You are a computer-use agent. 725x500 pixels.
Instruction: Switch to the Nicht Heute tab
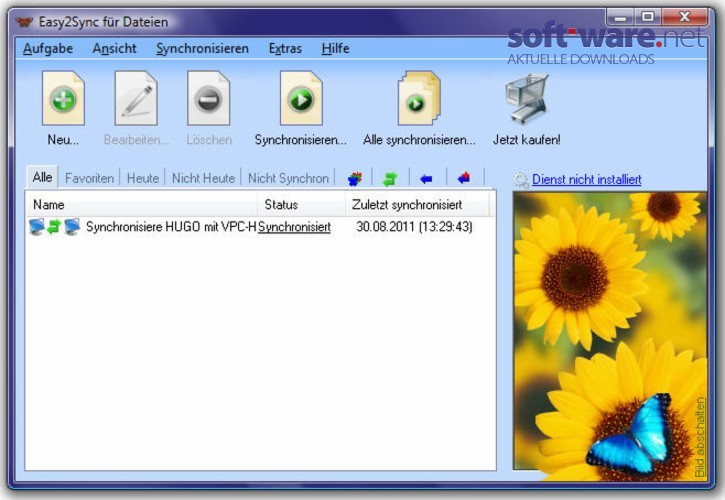(203, 178)
